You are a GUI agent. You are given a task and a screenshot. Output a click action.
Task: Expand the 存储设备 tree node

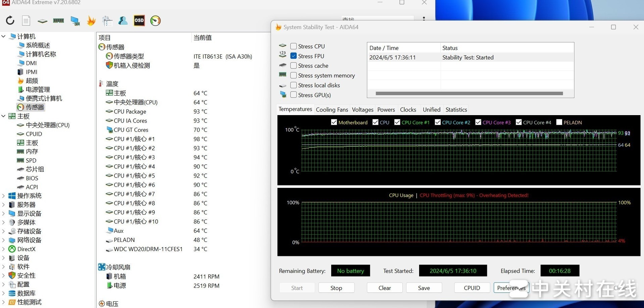point(4,231)
